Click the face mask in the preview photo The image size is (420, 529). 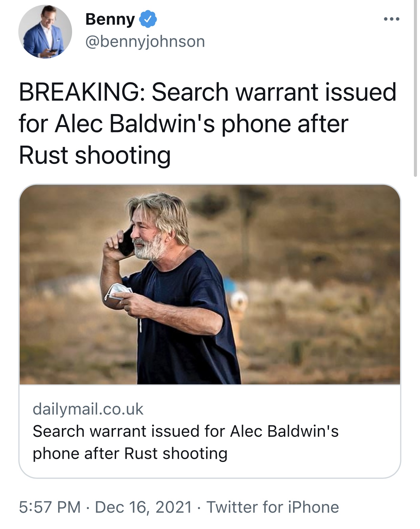click(x=118, y=292)
